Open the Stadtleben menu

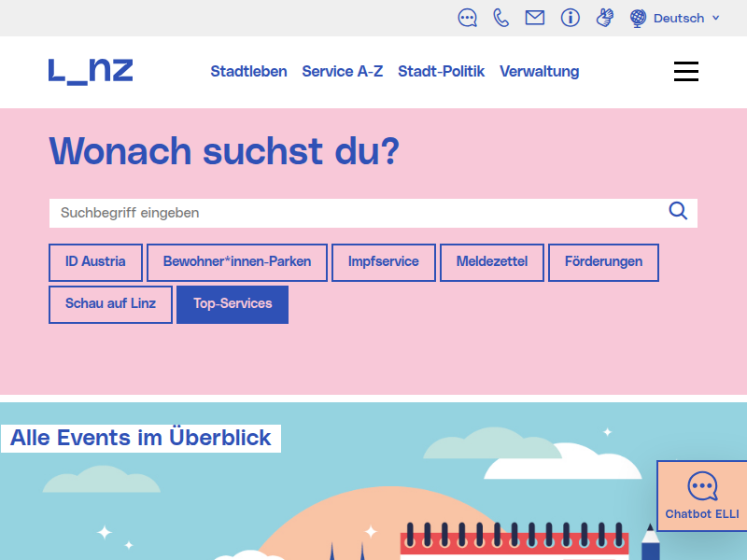pos(248,72)
